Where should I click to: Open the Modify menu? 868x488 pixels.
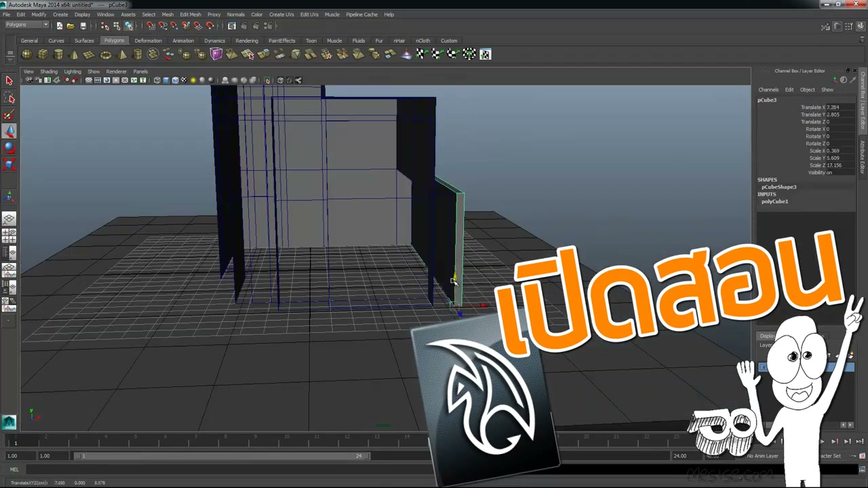(x=39, y=14)
